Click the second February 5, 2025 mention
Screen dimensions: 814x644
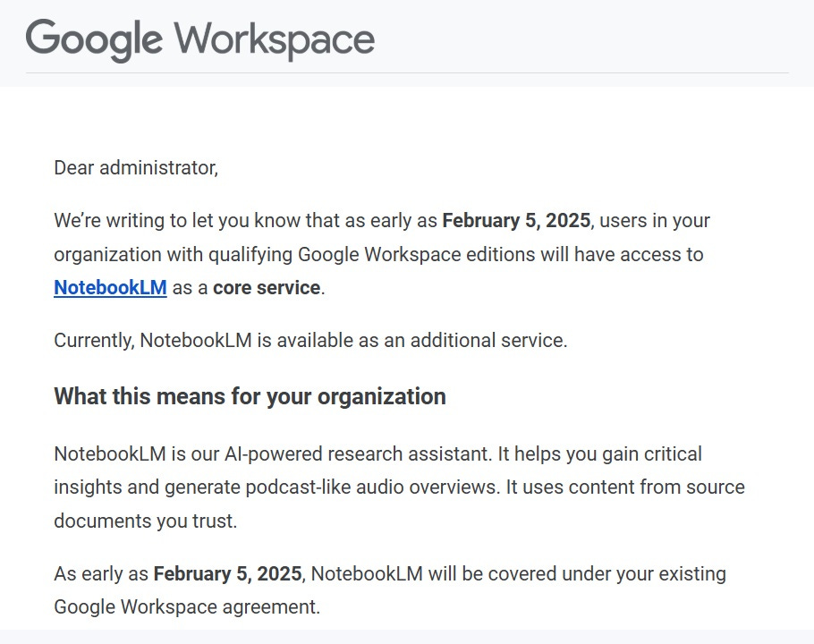pos(228,573)
